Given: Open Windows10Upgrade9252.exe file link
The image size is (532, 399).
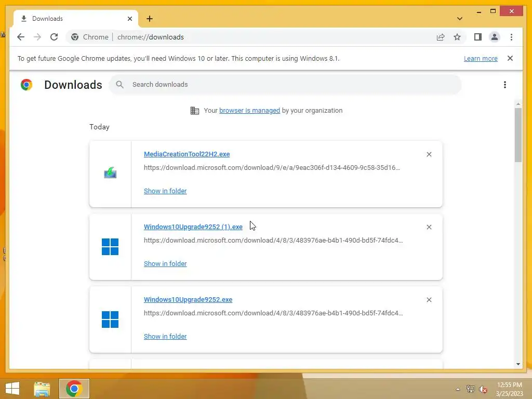Looking at the screenshot, I should [x=188, y=300].
